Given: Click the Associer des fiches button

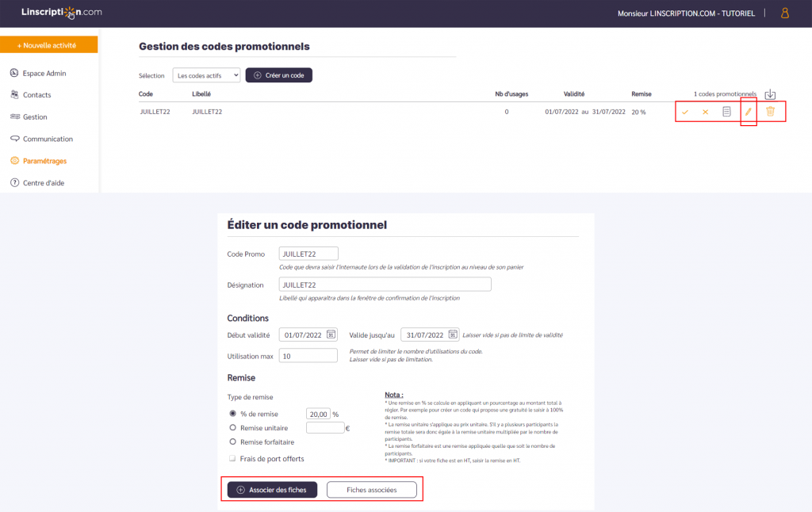Looking at the screenshot, I should click(x=272, y=489).
